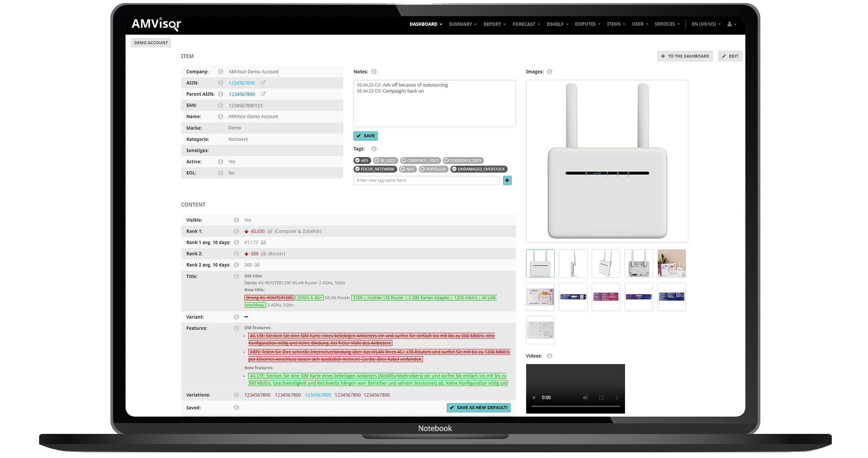The height and width of the screenshot is (458, 868).
Task: Click the video progress bar
Action: pyautogui.click(x=575, y=406)
